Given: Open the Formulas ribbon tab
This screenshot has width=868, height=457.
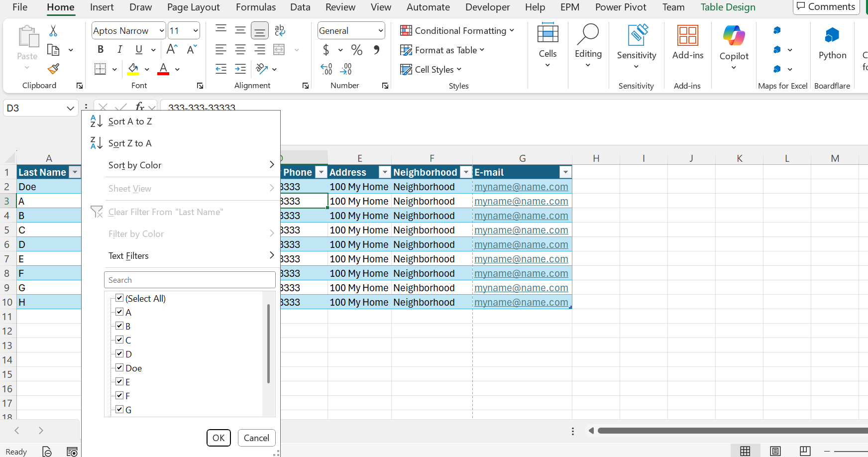Looking at the screenshot, I should click(x=255, y=7).
